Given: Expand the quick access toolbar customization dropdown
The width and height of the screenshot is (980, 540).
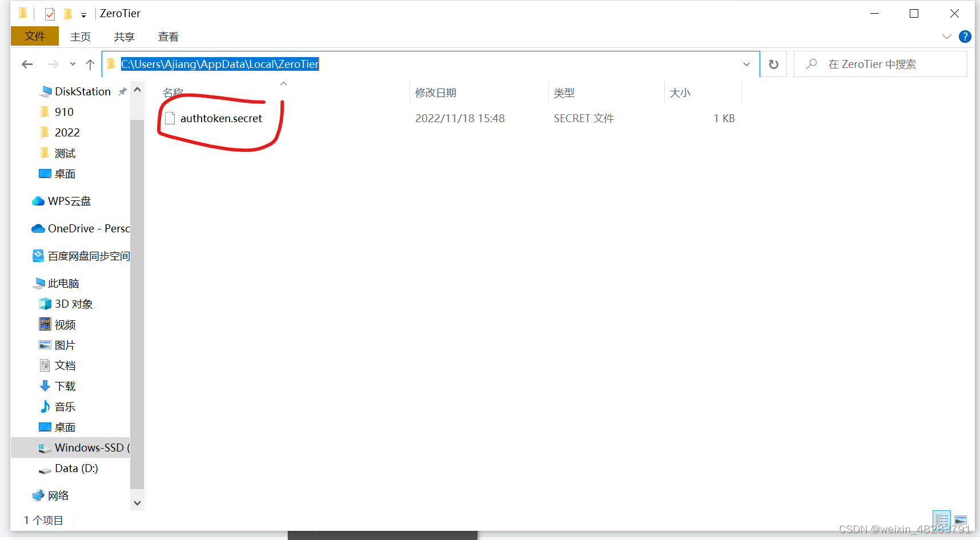Looking at the screenshot, I should click(83, 14).
